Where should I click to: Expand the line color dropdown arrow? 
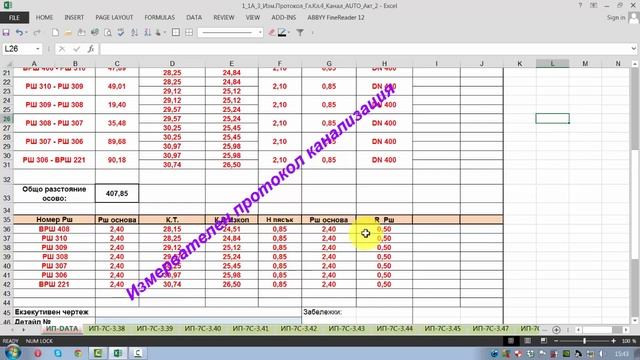point(289,33)
